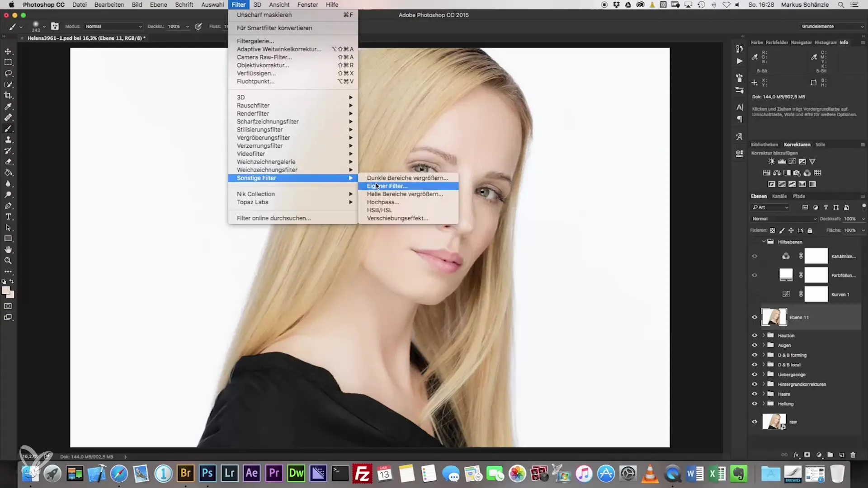Select the Lasso tool
This screenshot has height=488, width=868.
pos(8,73)
